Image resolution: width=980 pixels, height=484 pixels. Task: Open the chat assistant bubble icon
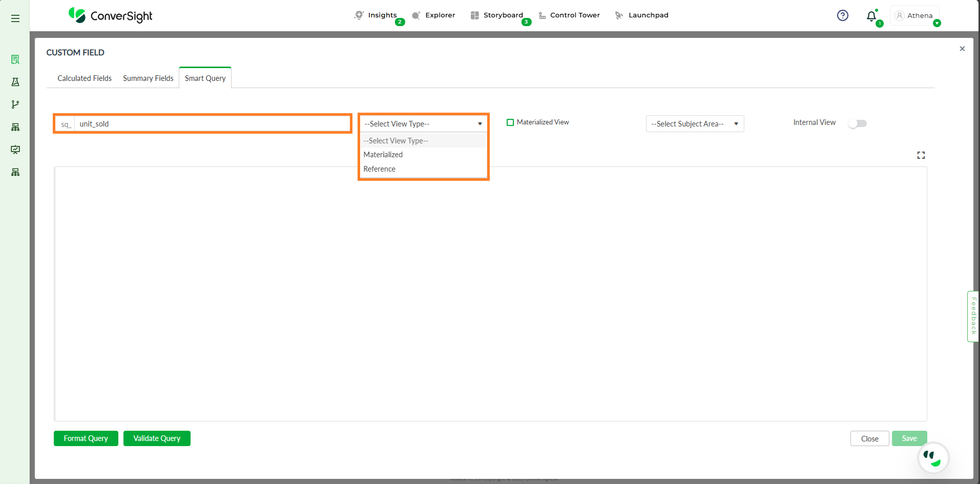(933, 457)
